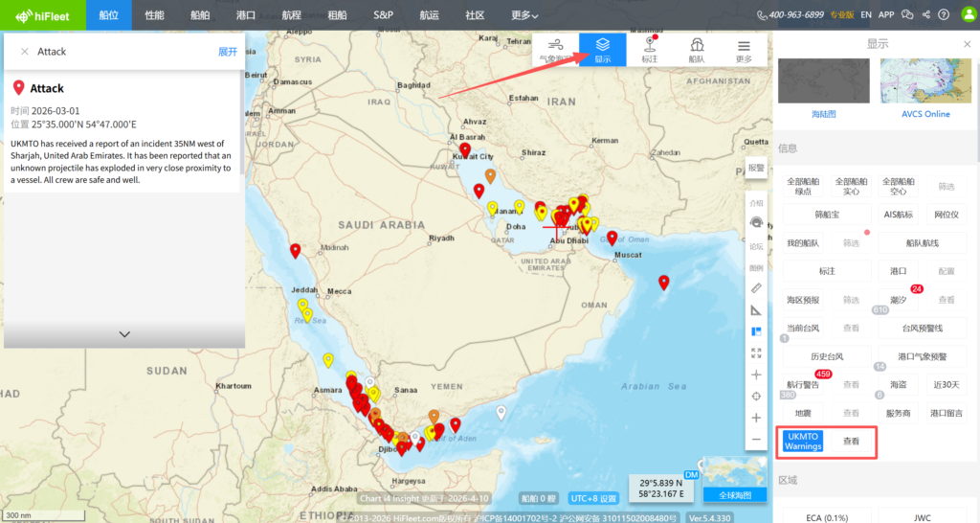Expand the 更多 dropdown in top menu
Screen dimensions: 980x523
[523, 15]
